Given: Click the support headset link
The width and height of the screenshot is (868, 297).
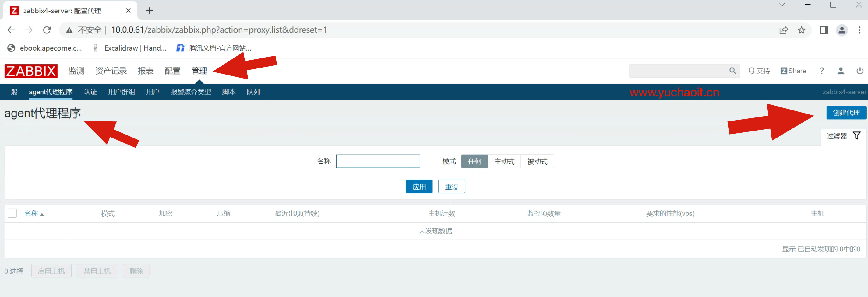Looking at the screenshot, I should [x=759, y=71].
